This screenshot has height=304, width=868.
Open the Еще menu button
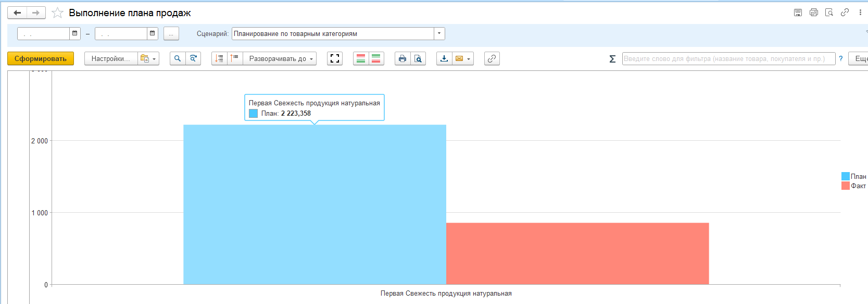coord(859,58)
